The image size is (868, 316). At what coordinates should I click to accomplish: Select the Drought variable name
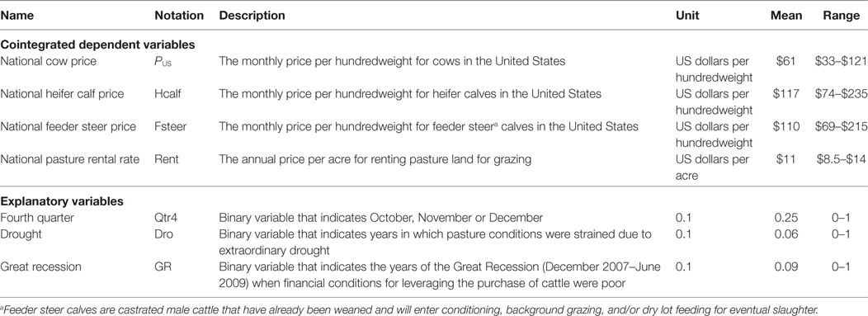coord(21,234)
